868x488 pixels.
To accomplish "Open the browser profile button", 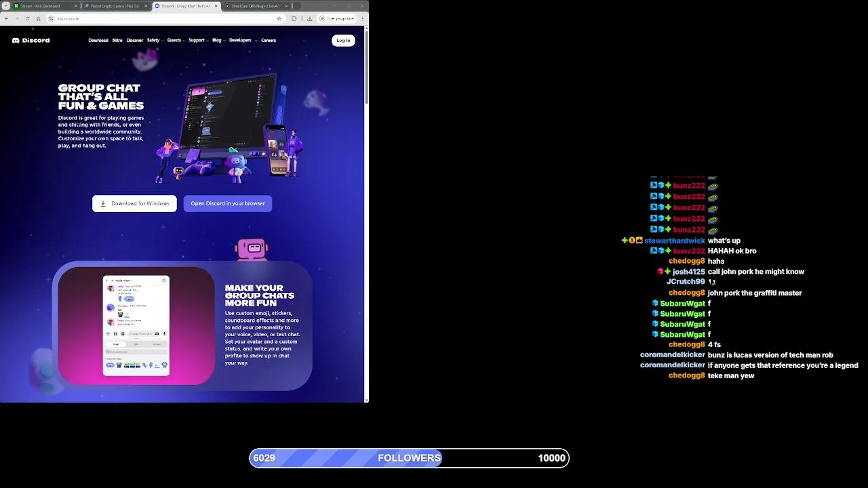I will coord(337,18).
